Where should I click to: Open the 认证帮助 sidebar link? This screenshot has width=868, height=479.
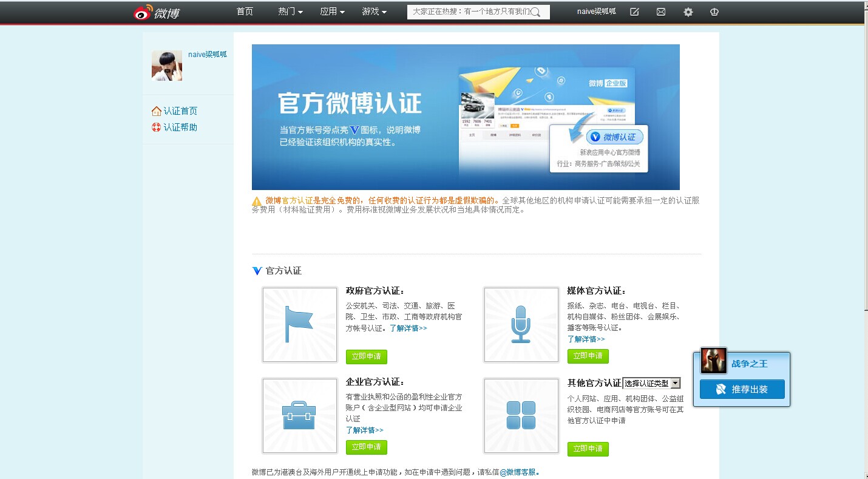coord(180,127)
